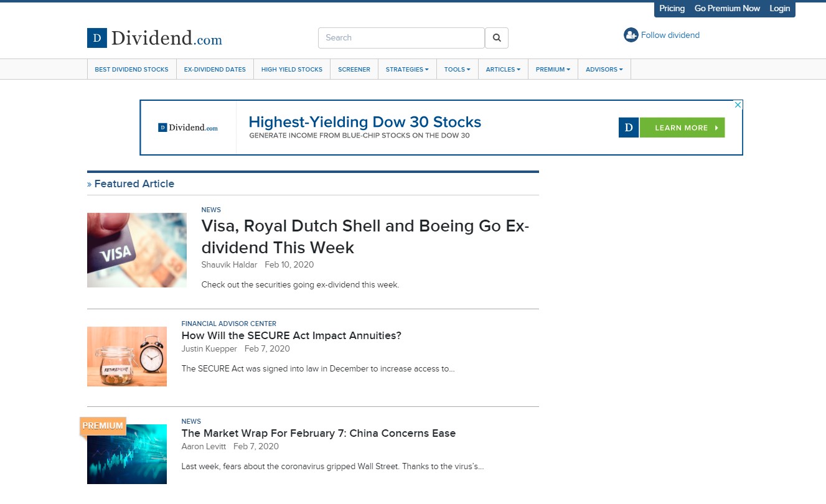
Task: Open High Yield Stocks nav item
Action: click(292, 70)
